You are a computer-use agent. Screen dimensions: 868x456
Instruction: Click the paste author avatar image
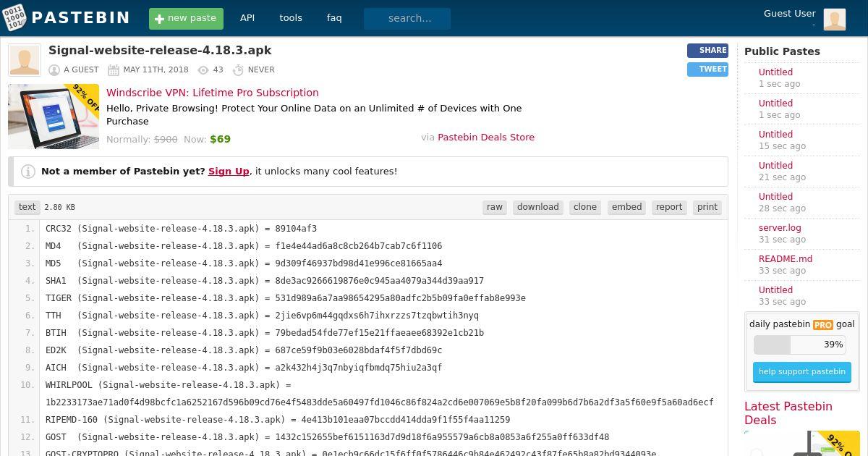25,60
